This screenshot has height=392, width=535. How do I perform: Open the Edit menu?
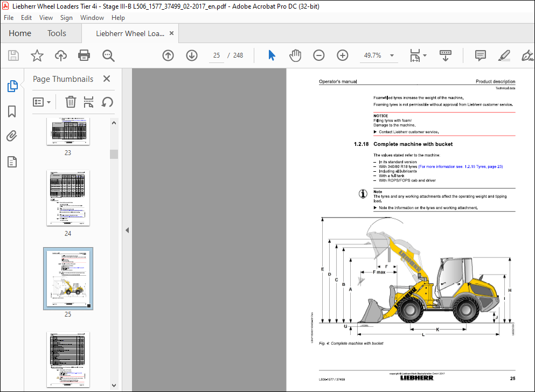point(26,18)
